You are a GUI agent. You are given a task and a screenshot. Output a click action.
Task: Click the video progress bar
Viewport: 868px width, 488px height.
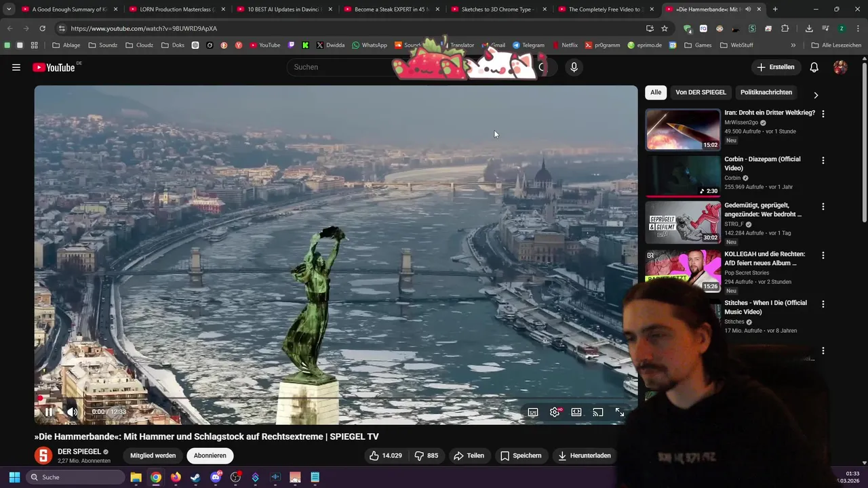pos(336,398)
